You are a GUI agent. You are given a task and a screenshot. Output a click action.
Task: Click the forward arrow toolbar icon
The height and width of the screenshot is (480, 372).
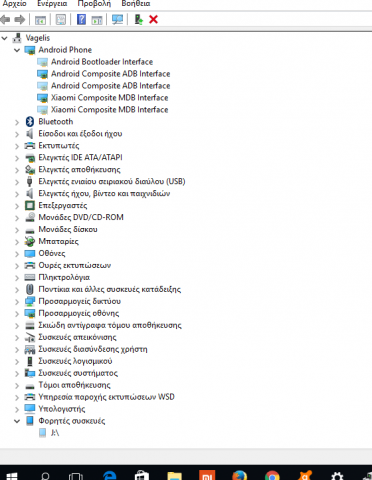point(20,20)
